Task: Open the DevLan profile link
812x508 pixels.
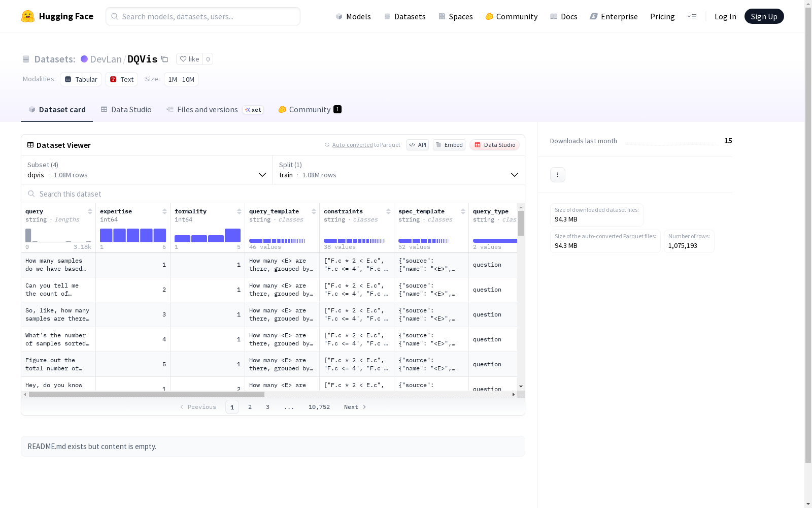Action: (x=106, y=59)
